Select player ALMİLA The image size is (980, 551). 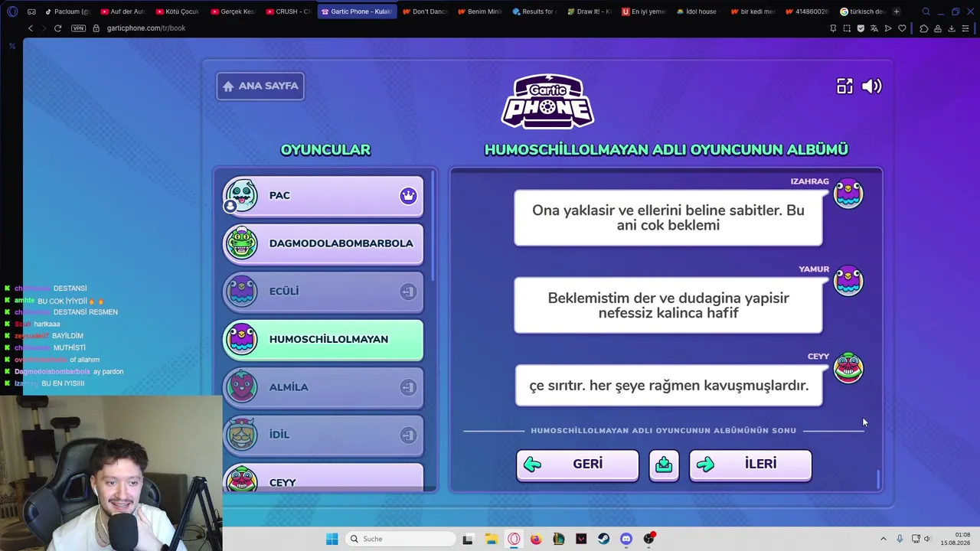pos(323,387)
